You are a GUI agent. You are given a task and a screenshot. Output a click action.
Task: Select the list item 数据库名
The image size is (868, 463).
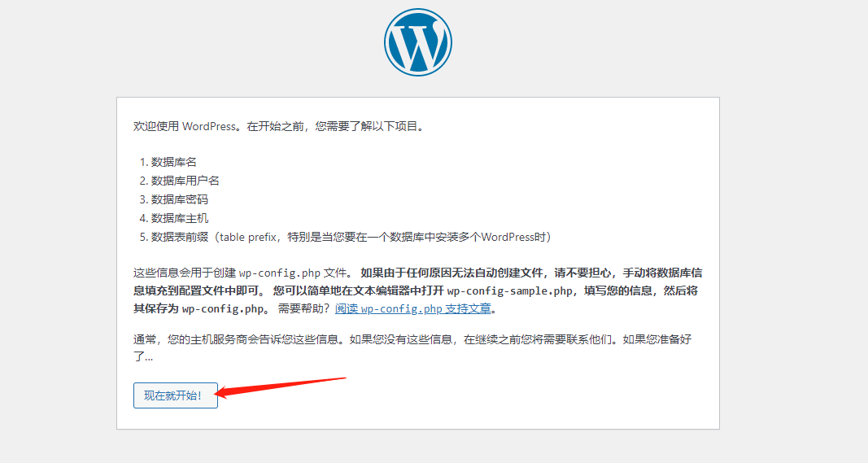pyautogui.click(x=174, y=162)
